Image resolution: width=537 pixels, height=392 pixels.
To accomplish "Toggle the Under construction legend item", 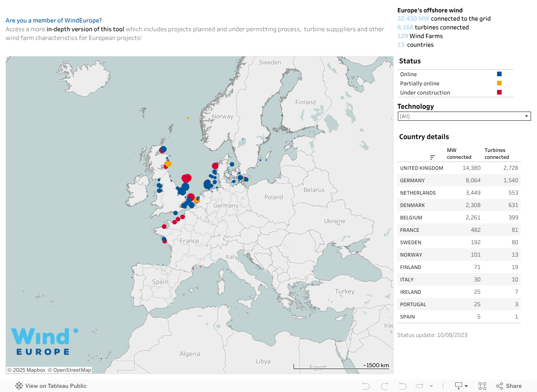I will 425,93.
